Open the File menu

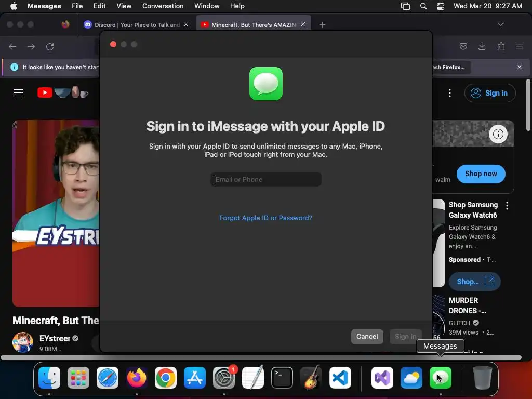point(77,6)
